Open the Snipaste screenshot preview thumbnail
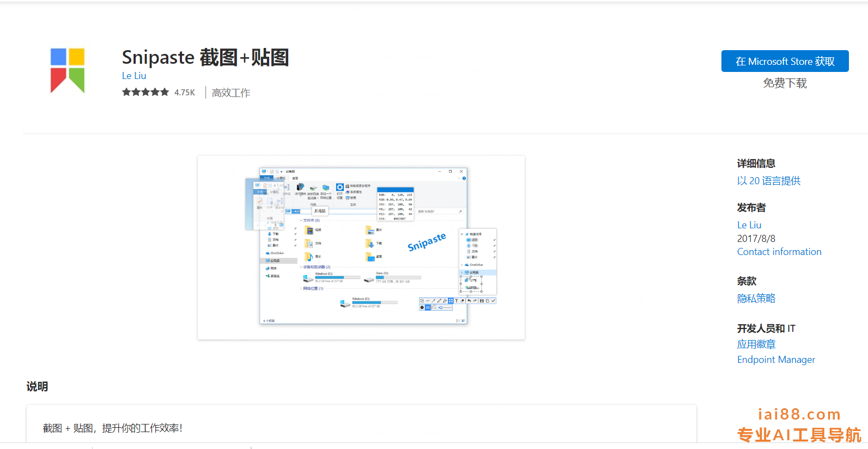 [x=361, y=247]
